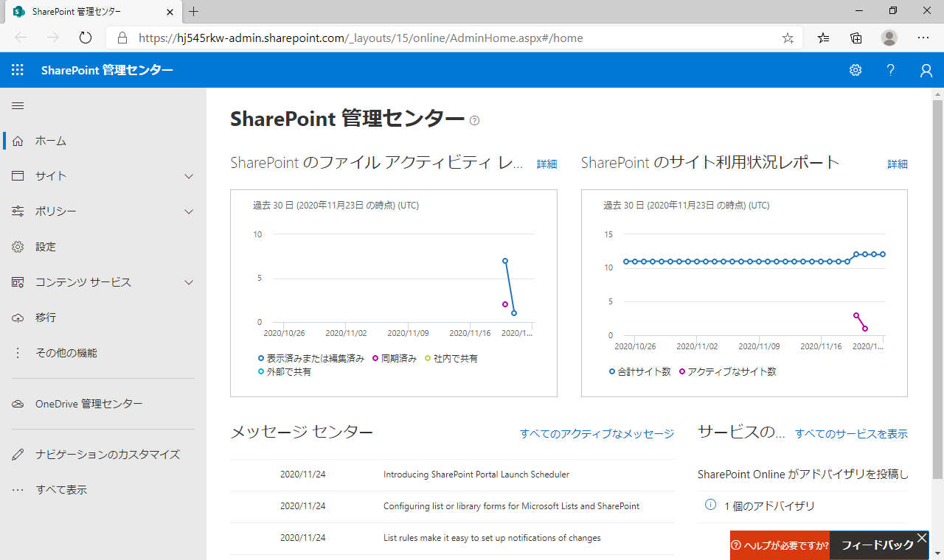Click the pencil icon for navigation customize
This screenshot has height=560, width=944.
[18, 455]
